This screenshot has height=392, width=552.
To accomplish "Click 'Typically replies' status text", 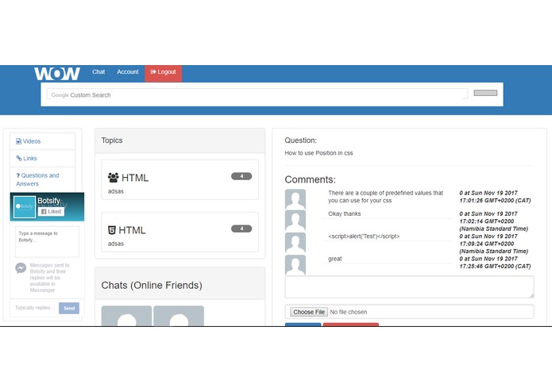I will [x=34, y=308].
